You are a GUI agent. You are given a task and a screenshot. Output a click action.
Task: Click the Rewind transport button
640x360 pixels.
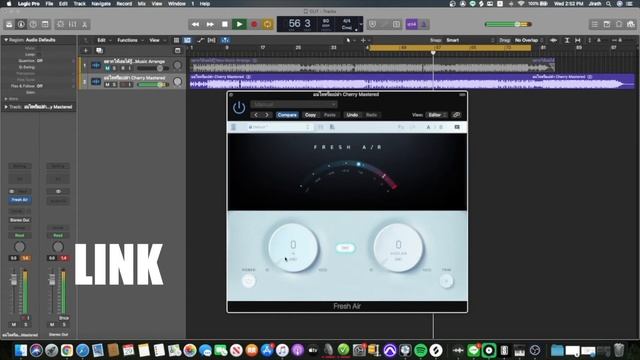[196, 24]
